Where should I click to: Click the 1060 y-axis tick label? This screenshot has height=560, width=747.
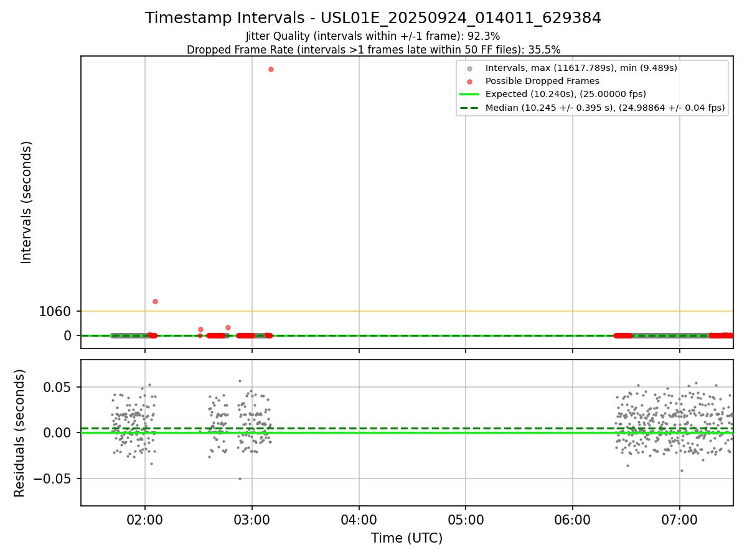55,311
